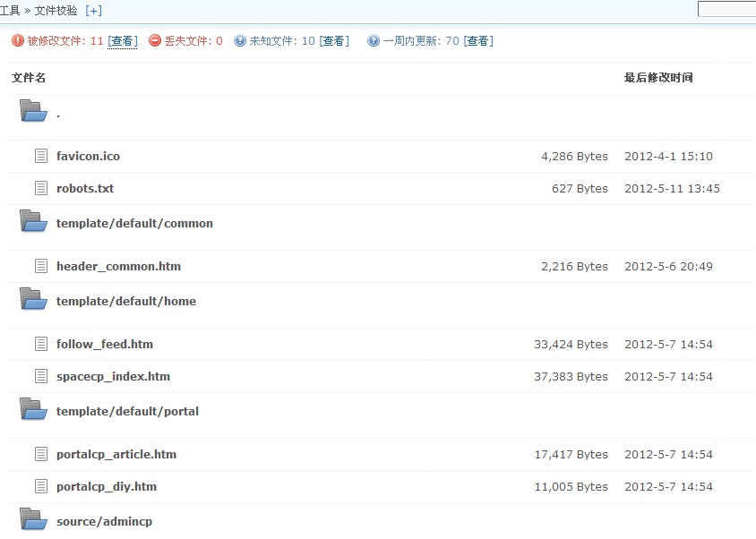Click the 文件校验 breadcrumb item

[x=56, y=11]
